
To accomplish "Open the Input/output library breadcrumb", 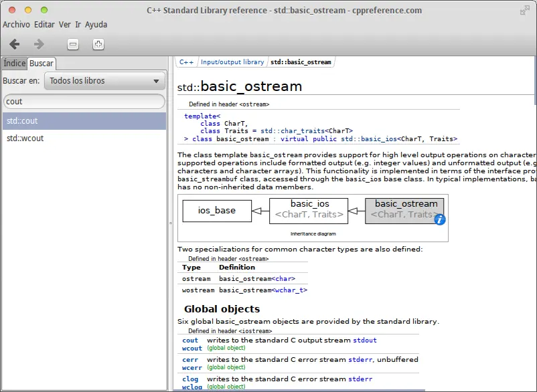I will pyautogui.click(x=232, y=62).
